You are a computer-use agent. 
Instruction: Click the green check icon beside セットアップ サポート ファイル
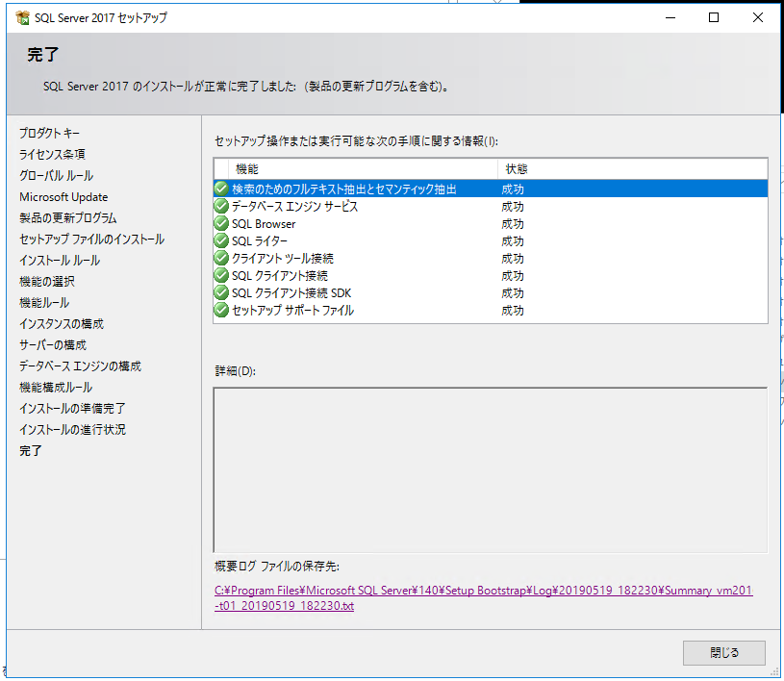tap(221, 310)
